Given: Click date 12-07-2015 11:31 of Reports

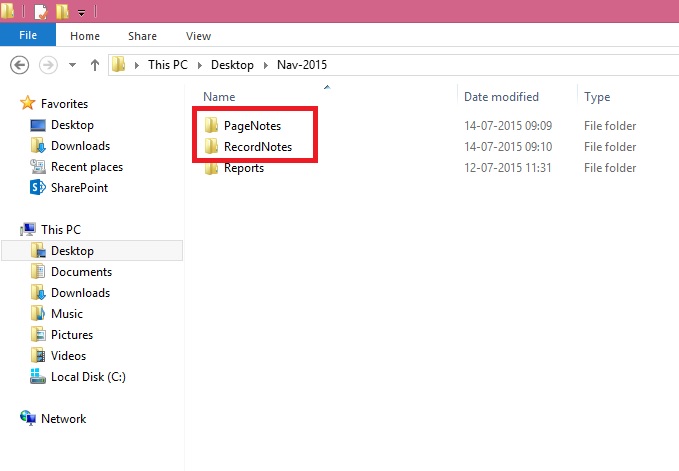Looking at the screenshot, I should [x=508, y=168].
